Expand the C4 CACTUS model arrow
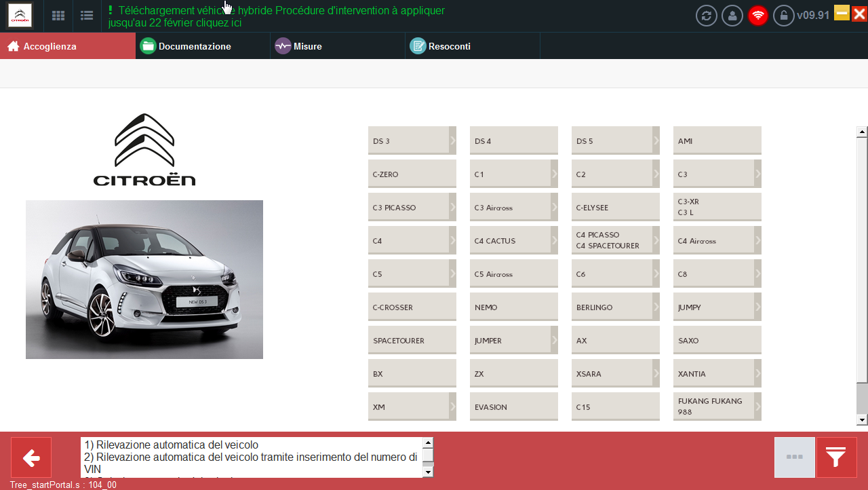 coord(555,240)
